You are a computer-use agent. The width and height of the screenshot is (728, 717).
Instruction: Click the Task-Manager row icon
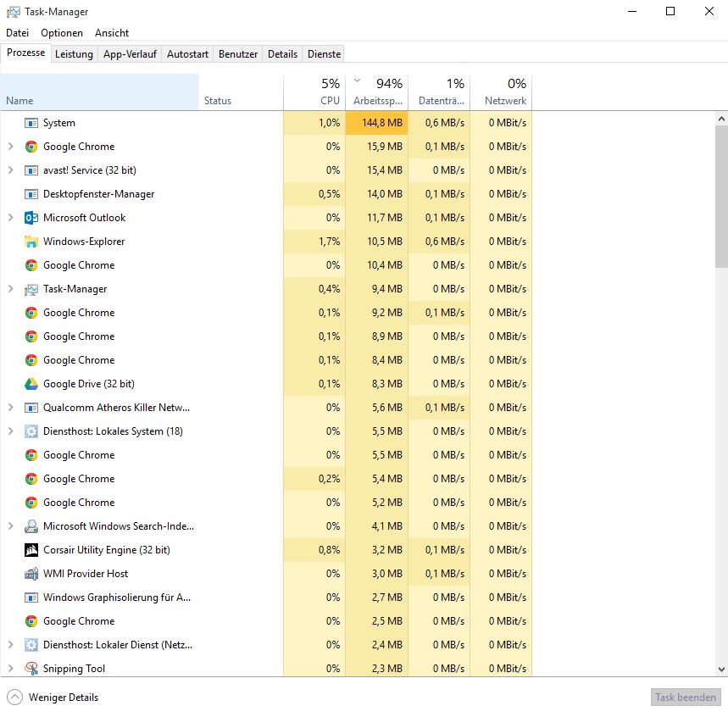31,289
